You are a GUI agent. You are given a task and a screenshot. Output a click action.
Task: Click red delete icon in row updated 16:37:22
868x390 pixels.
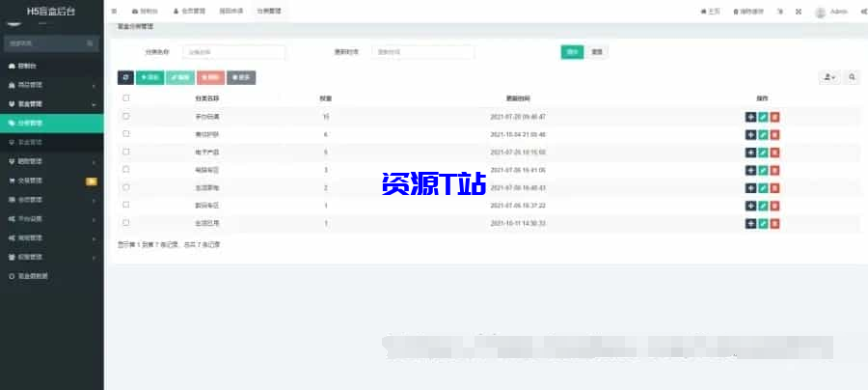(775, 206)
